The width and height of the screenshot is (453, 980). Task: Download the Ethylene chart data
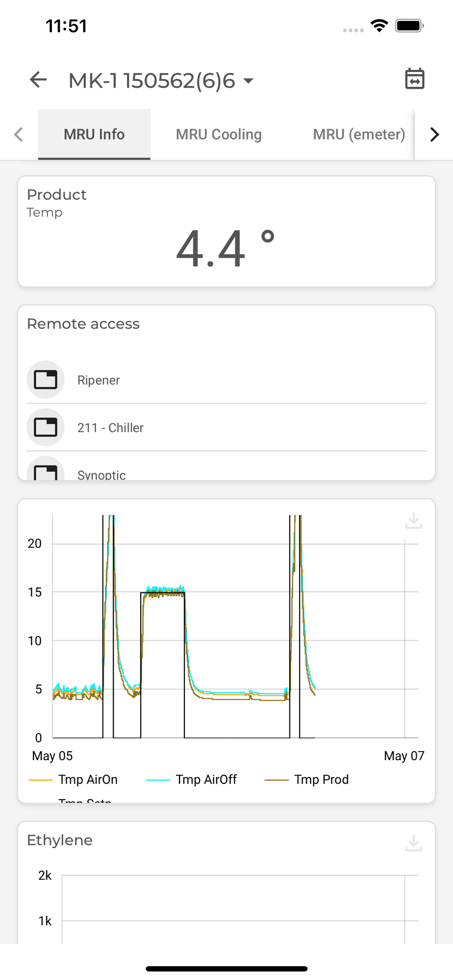414,843
